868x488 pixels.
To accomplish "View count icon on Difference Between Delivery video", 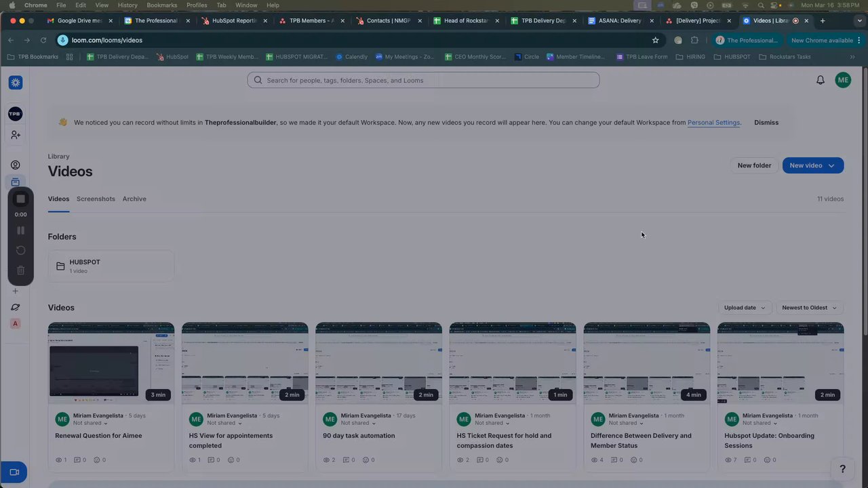I will click(595, 460).
